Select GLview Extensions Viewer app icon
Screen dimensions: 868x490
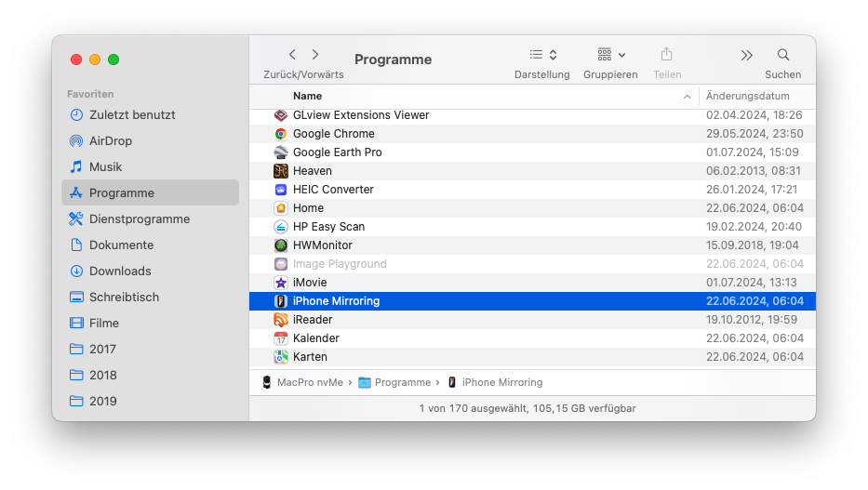[x=281, y=115]
